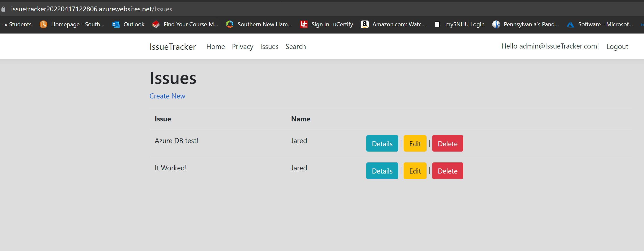The width and height of the screenshot is (644, 251).
Task: Open the Issues nav item
Action: pyautogui.click(x=269, y=47)
